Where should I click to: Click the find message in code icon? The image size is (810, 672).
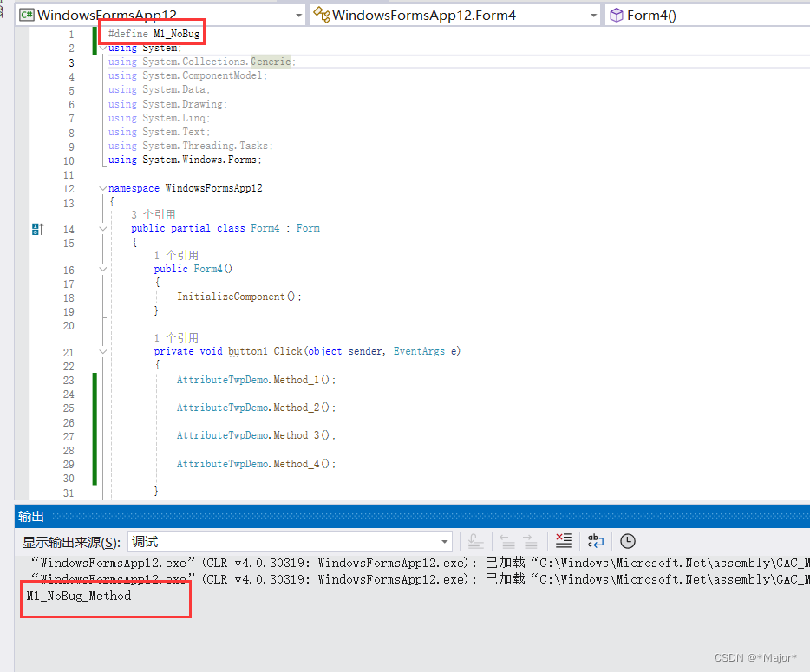pyautogui.click(x=475, y=541)
